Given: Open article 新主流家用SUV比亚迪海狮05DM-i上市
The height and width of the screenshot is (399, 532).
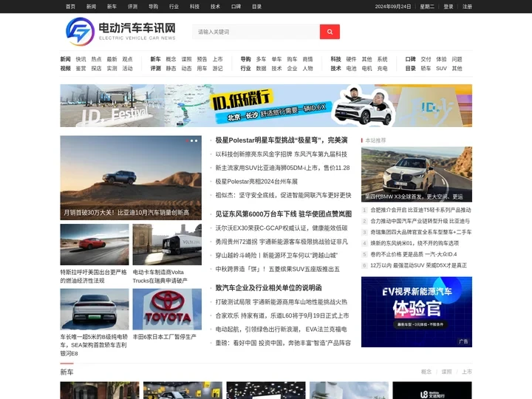Looking at the screenshot, I should coord(282,168).
